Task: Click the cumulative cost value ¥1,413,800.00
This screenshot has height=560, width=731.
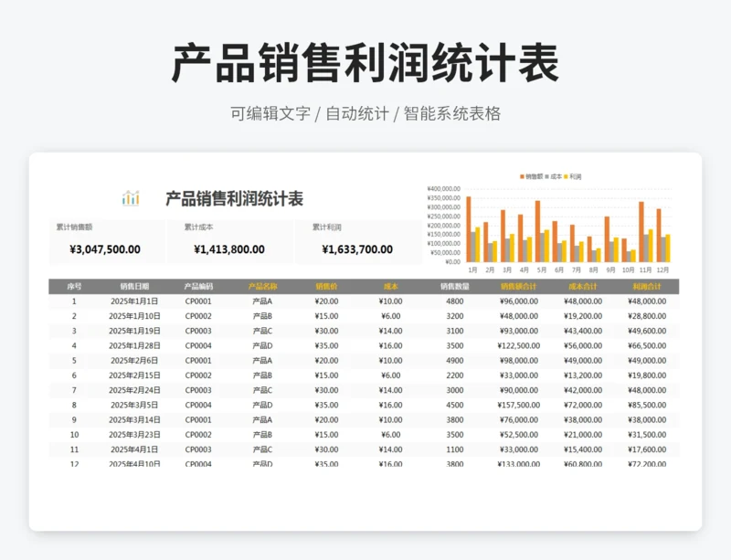Action: tap(229, 249)
